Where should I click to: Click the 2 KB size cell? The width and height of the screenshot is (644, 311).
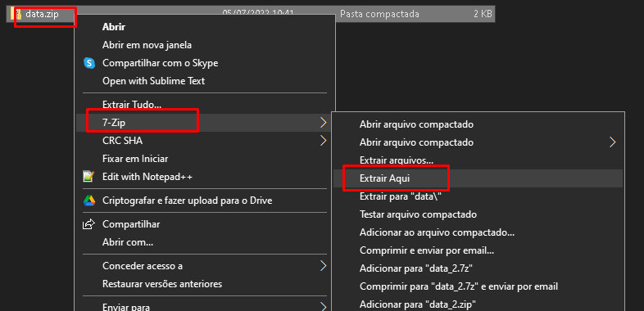tap(483, 15)
